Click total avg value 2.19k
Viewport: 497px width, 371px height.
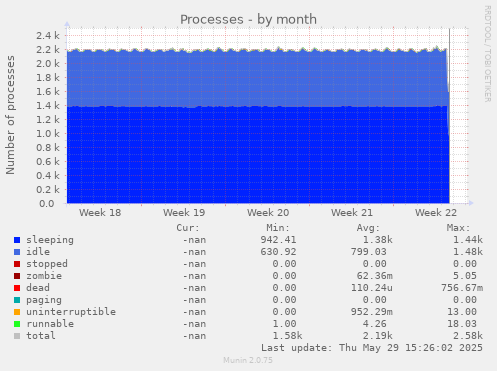(x=378, y=336)
